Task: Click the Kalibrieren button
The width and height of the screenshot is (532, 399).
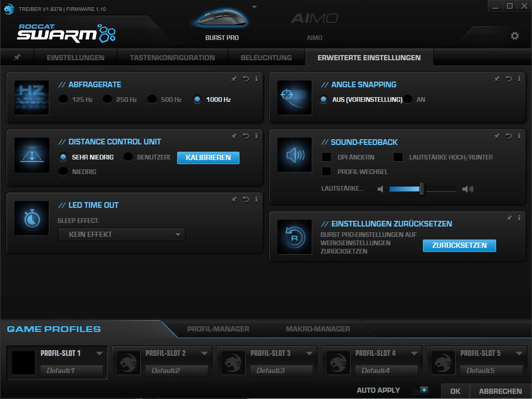Action: 208,158
